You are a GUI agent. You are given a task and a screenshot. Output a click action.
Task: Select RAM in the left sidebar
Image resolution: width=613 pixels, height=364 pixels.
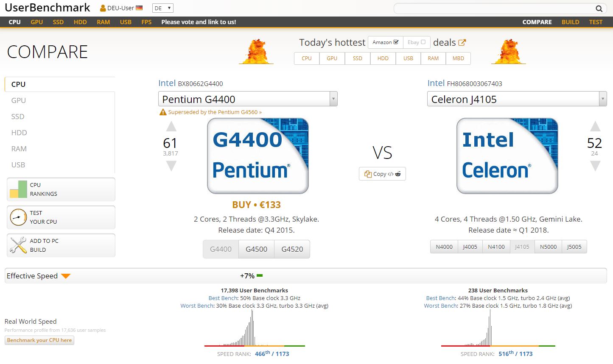tap(19, 149)
